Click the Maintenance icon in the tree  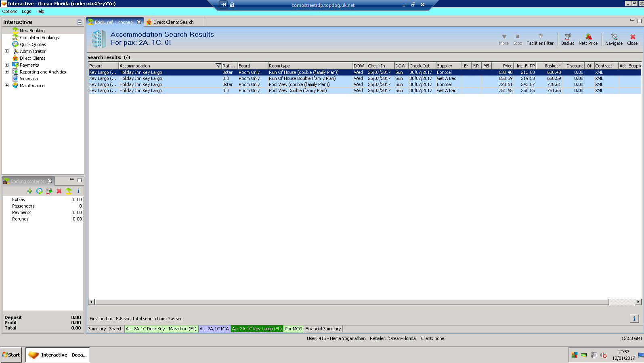tap(15, 86)
